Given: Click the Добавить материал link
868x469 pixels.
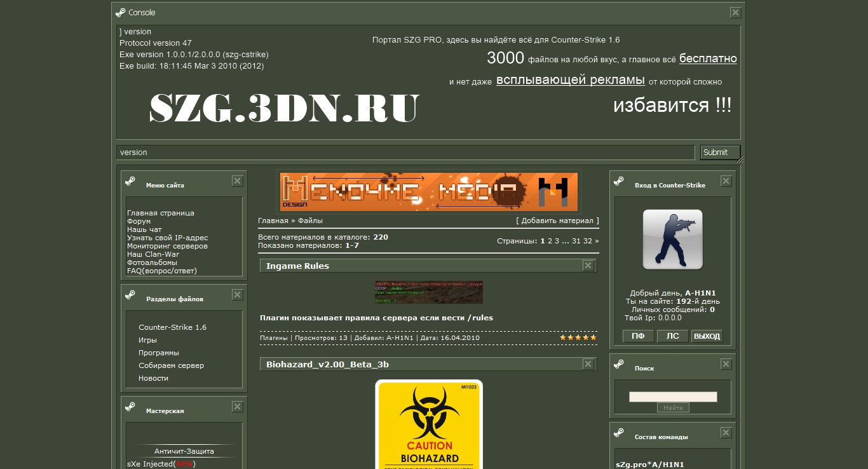Looking at the screenshot, I should click(x=557, y=221).
